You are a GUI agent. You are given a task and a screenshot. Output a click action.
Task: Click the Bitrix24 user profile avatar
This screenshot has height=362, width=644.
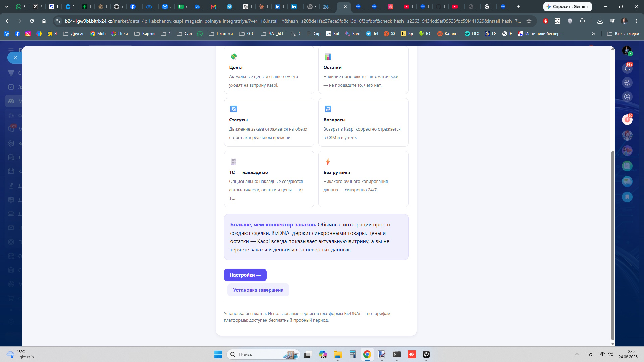(x=627, y=51)
